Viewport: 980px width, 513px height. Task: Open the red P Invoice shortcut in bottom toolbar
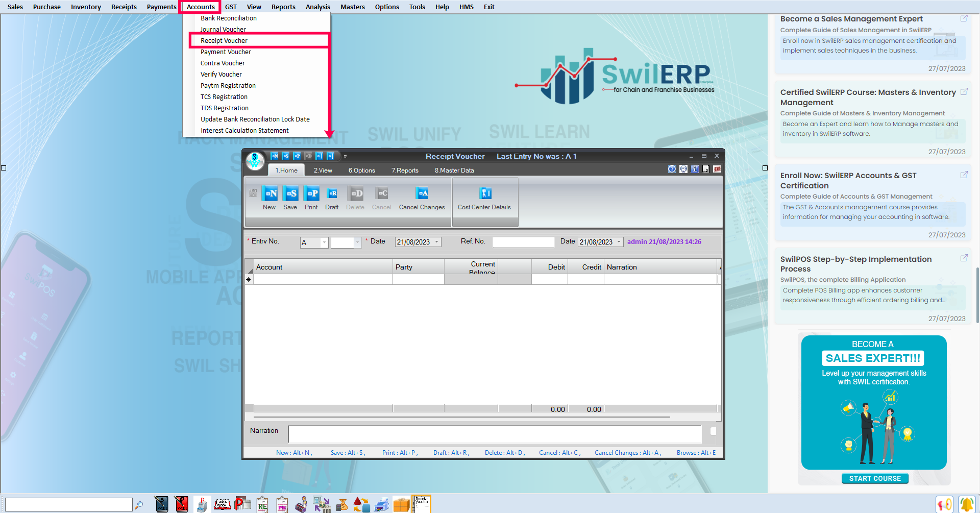pyautogui.click(x=181, y=504)
